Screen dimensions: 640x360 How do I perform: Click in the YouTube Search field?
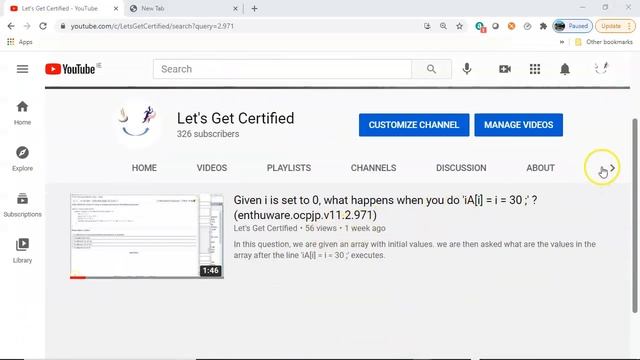[x=282, y=69]
